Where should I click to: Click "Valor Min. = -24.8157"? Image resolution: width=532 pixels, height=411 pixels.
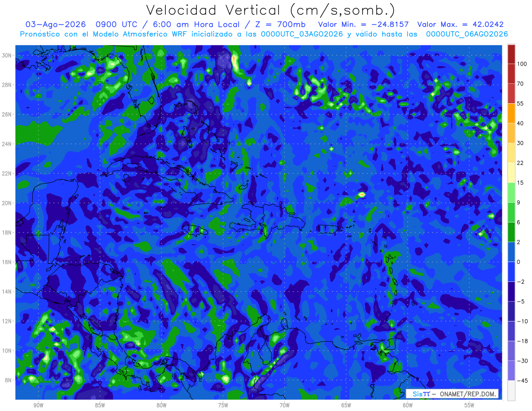[x=364, y=24]
